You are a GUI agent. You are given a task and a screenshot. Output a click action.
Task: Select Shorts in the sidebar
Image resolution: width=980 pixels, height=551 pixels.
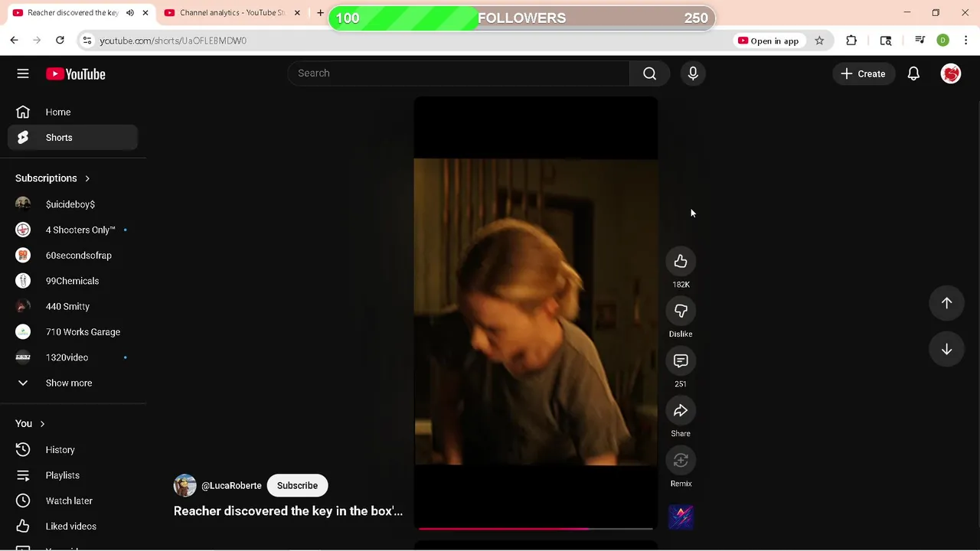pyautogui.click(x=73, y=138)
